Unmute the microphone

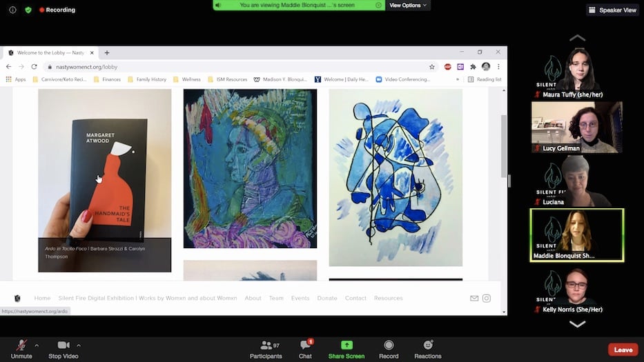[21, 350]
